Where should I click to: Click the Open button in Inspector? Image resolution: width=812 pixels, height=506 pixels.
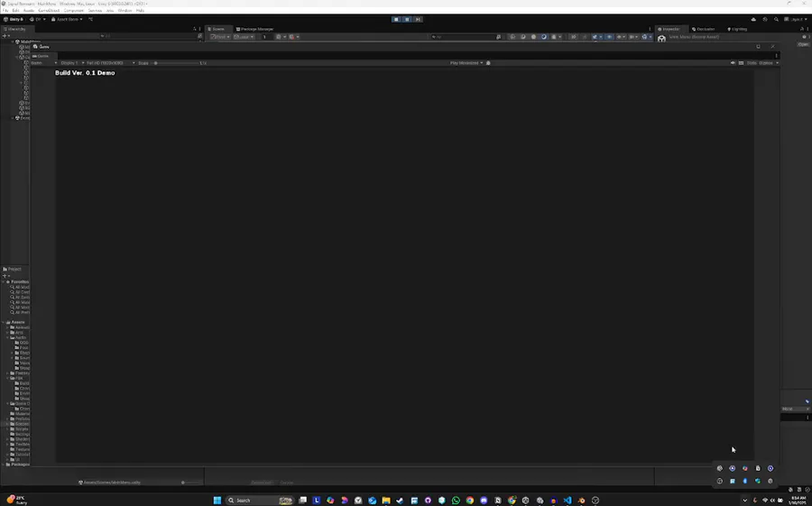point(803,44)
